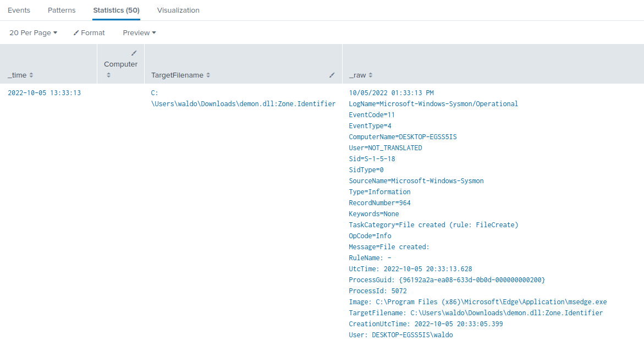Switch to the Events tab
Viewport: 644px width, 340px height.
tap(19, 10)
